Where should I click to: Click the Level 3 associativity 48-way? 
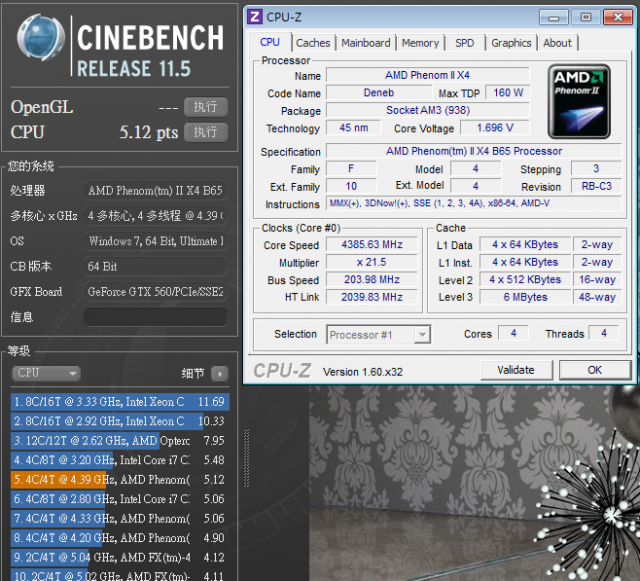point(597,297)
